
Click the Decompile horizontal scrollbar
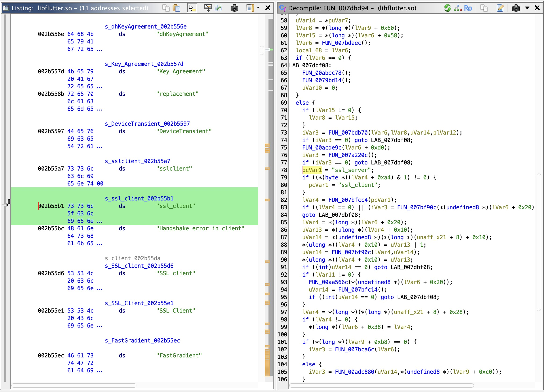click(x=381, y=385)
